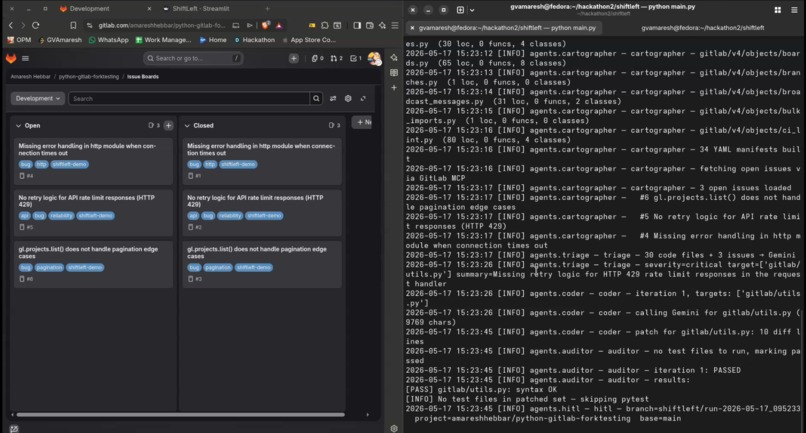Open a new browser tab

[267, 9]
